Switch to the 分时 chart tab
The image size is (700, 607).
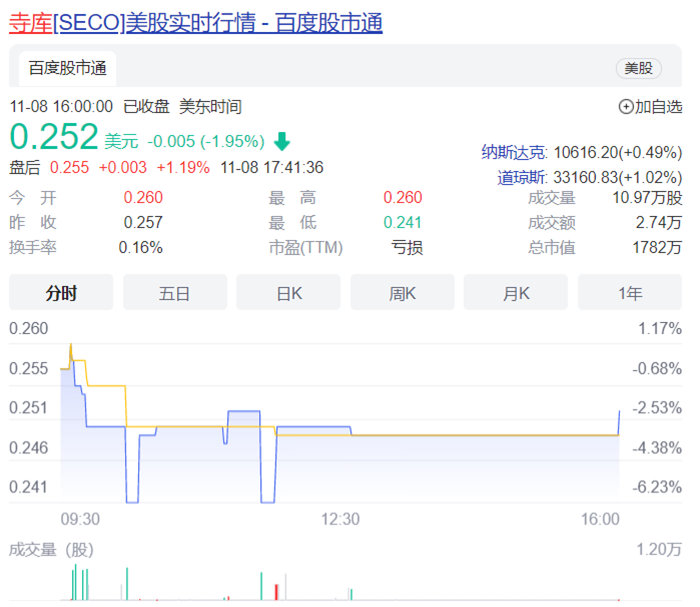tap(61, 293)
